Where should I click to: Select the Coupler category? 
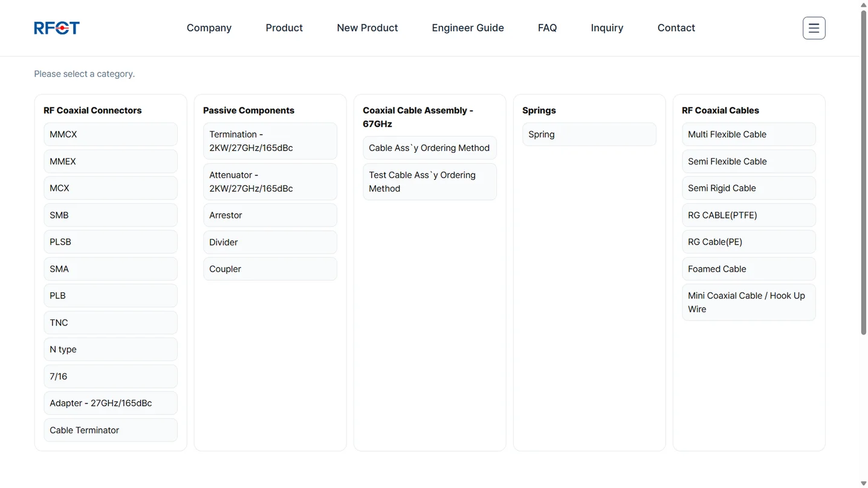[270, 269]
